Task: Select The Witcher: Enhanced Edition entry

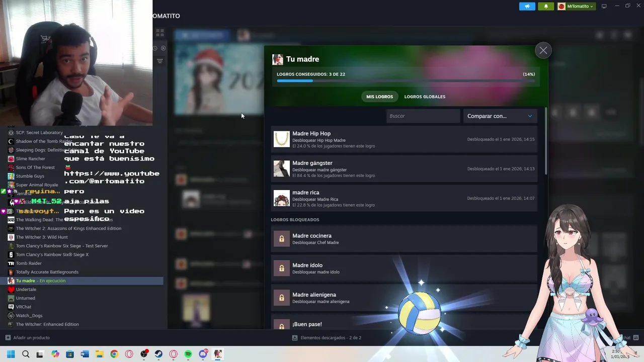Action: [47, 324]
